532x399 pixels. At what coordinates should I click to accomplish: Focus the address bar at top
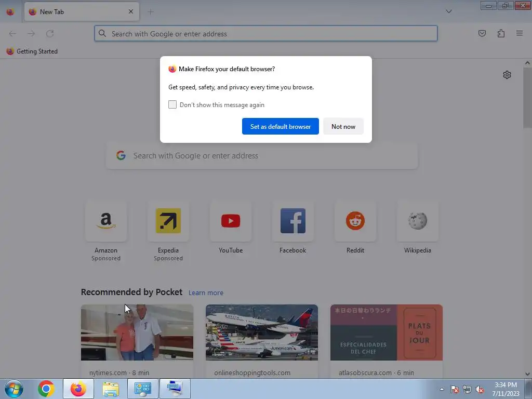coord(265,34)
